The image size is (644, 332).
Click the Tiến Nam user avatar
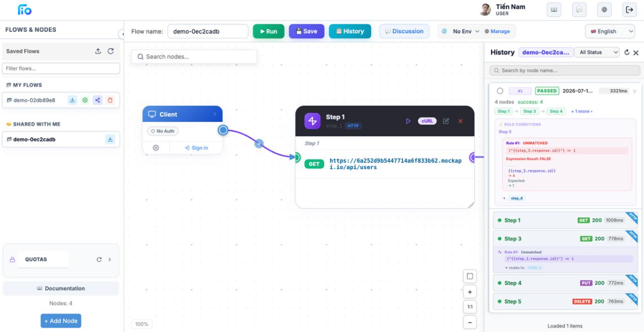click(x=485, y=10)
